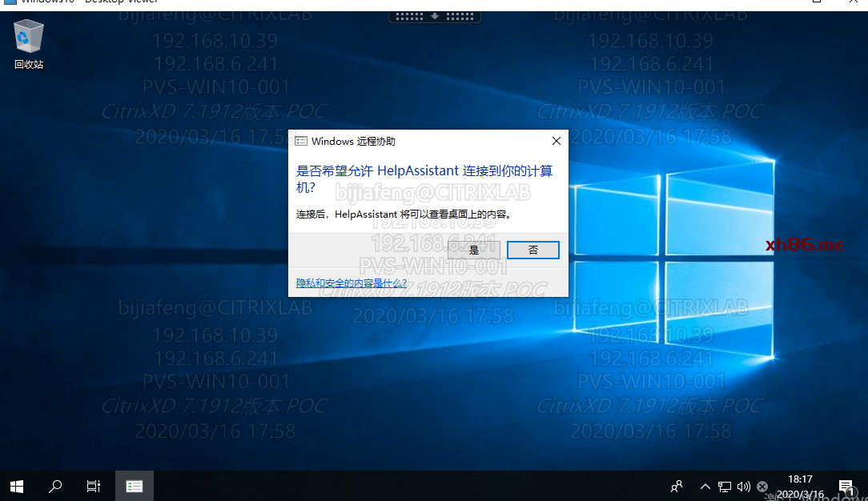
Task: Maximize the Desktop Viewer window
Action: click(817, 2)
